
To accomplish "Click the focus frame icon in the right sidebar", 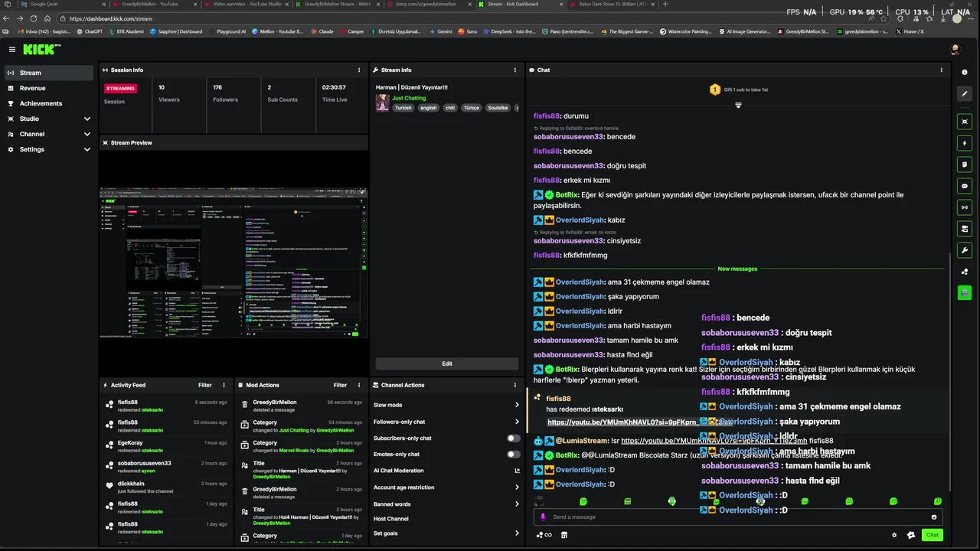I will 965,122.
